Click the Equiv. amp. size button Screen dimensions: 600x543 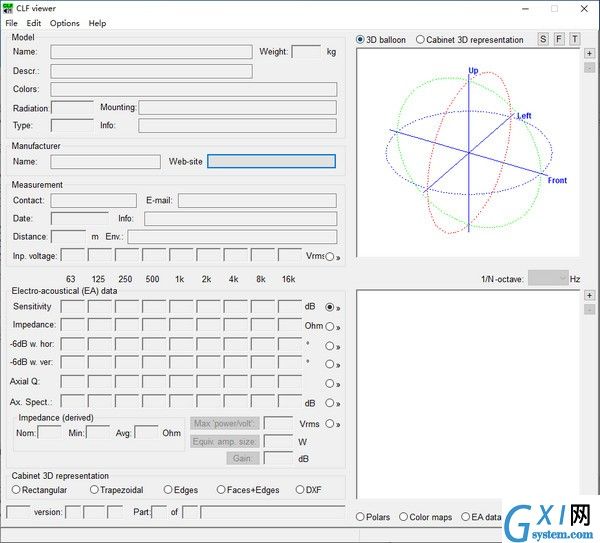pyautogui.click(x=225, y=442)
